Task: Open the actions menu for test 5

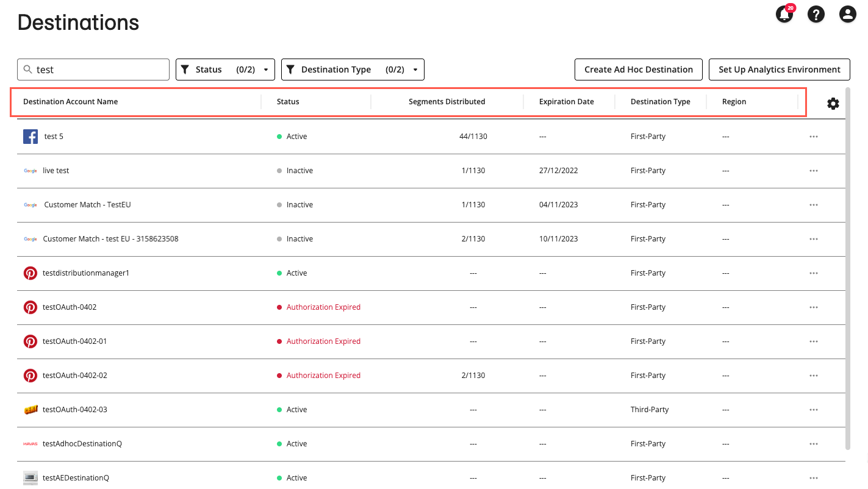Action: pos(814,136)
